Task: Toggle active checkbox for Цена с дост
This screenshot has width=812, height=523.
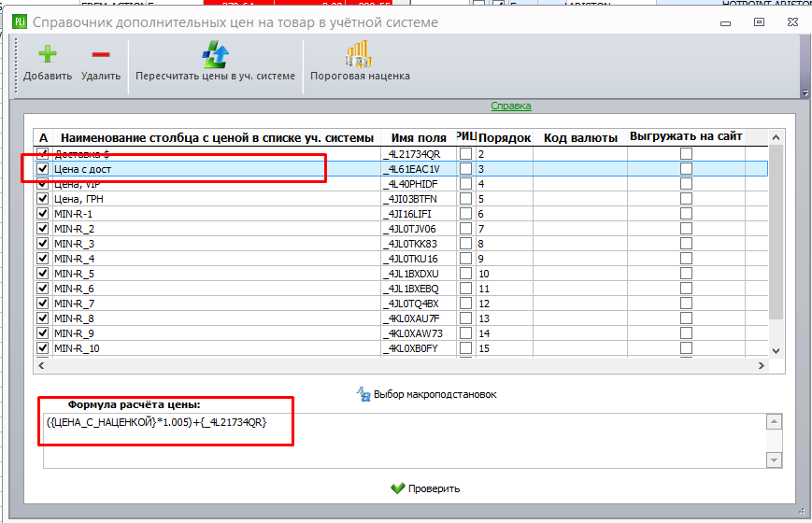Action: pyautogui.click(x=42, y=169)
